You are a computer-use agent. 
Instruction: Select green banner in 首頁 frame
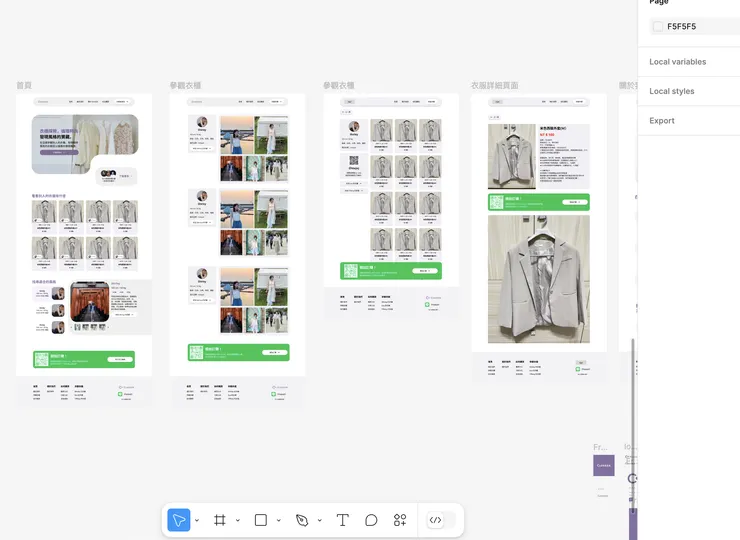pos(84,359)
